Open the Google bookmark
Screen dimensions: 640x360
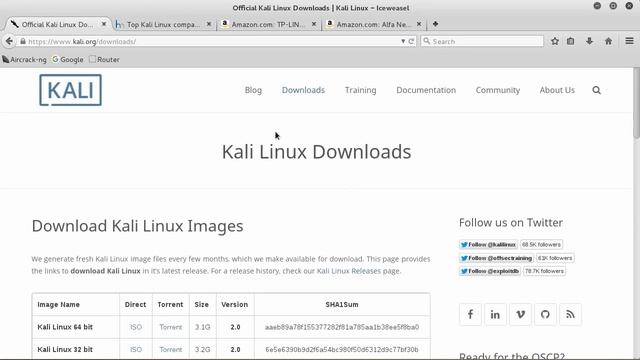(68, 60)
